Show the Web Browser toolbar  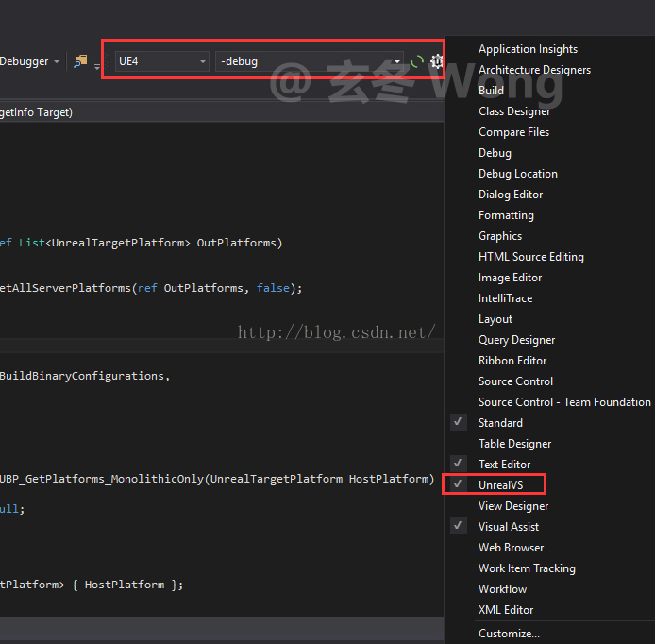[511, 548]
